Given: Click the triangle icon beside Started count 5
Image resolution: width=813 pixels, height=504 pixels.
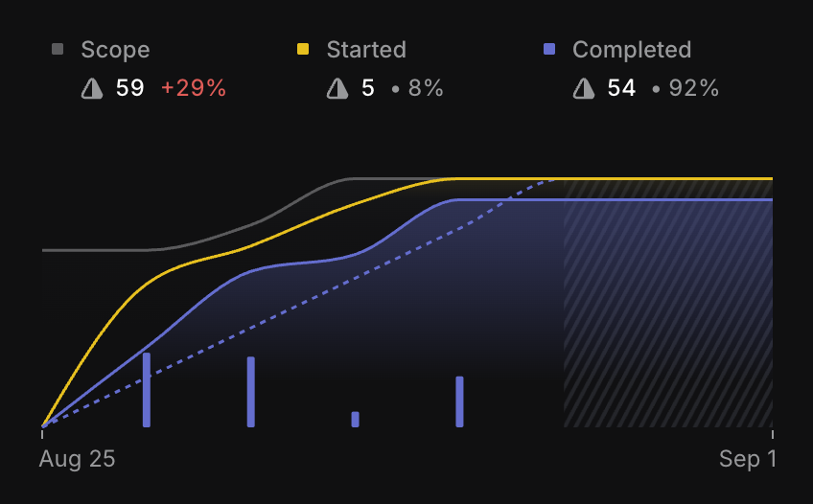Looking at the screenshot, I should (x=337, y=89).
